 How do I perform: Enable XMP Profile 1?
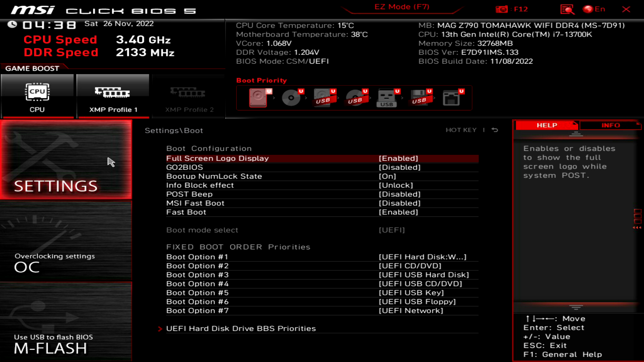[113, 96]
